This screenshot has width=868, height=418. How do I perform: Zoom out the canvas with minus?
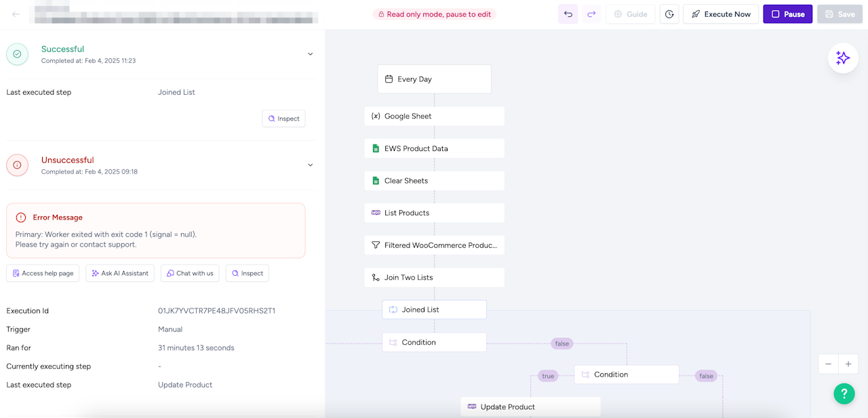828,364
